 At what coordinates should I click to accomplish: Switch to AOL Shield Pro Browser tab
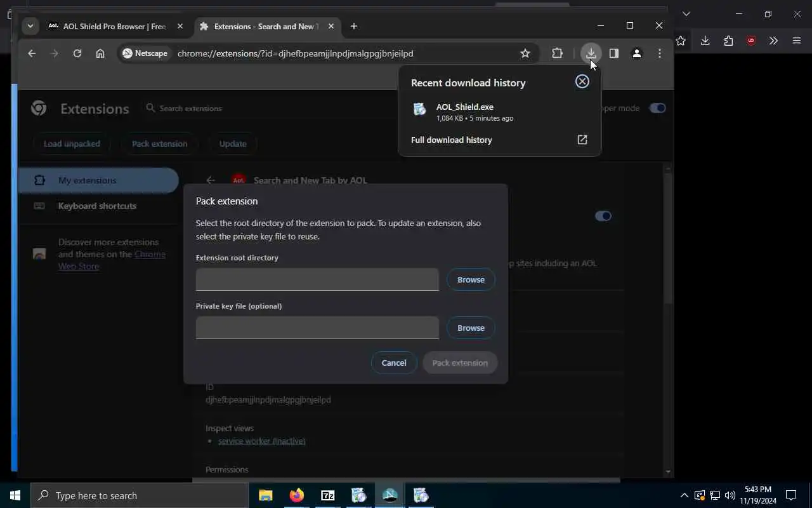tap(114, 26)
